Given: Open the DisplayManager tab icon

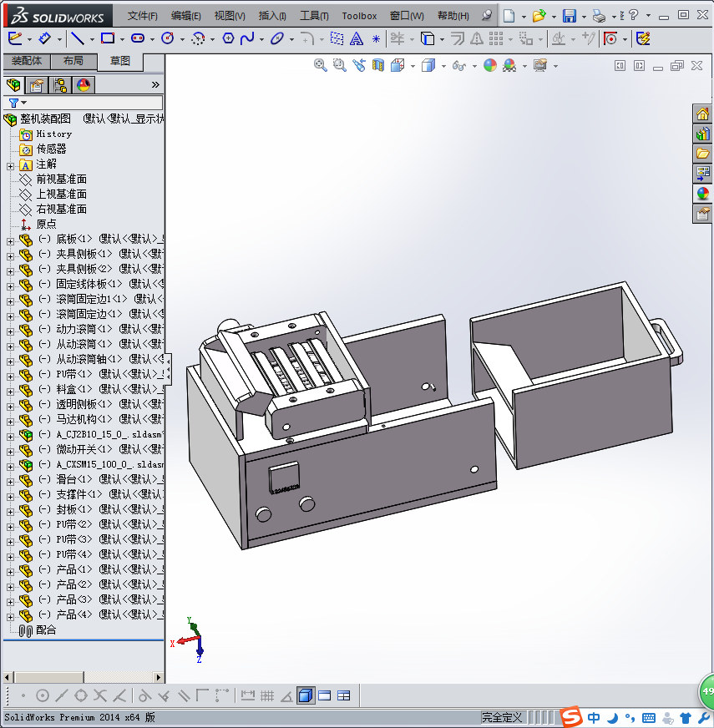Looking at the screenshot, I should 84,85.
